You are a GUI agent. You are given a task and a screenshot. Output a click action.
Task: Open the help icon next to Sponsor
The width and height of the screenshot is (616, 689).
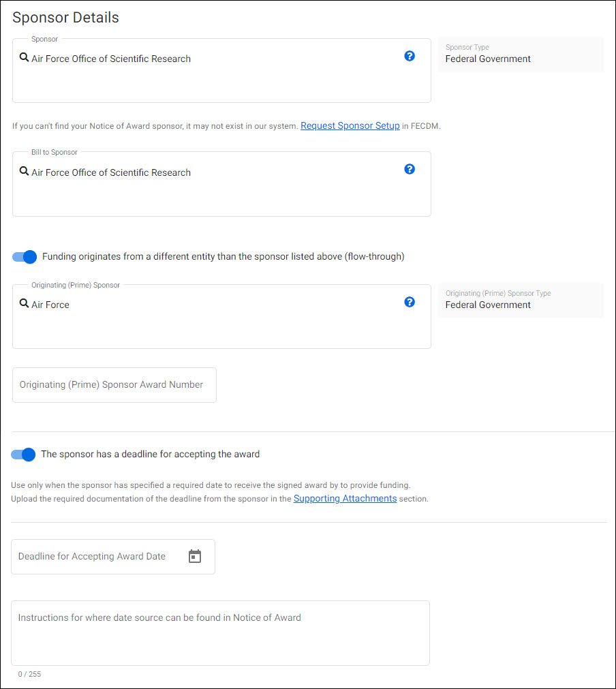click(x=410, y=56)
